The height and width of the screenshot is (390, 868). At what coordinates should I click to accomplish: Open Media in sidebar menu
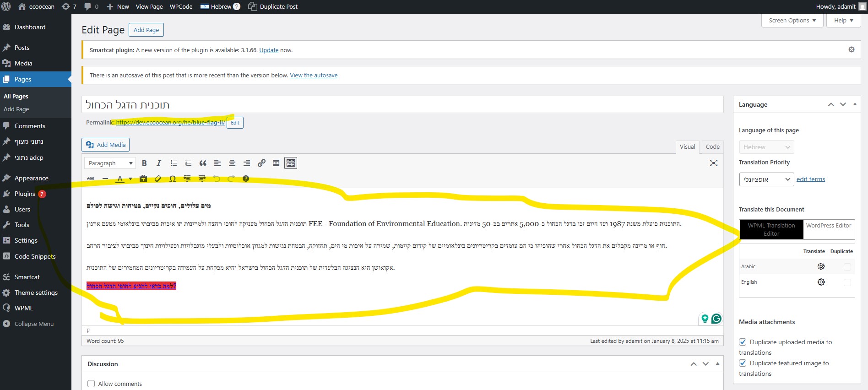click(36, 63)
